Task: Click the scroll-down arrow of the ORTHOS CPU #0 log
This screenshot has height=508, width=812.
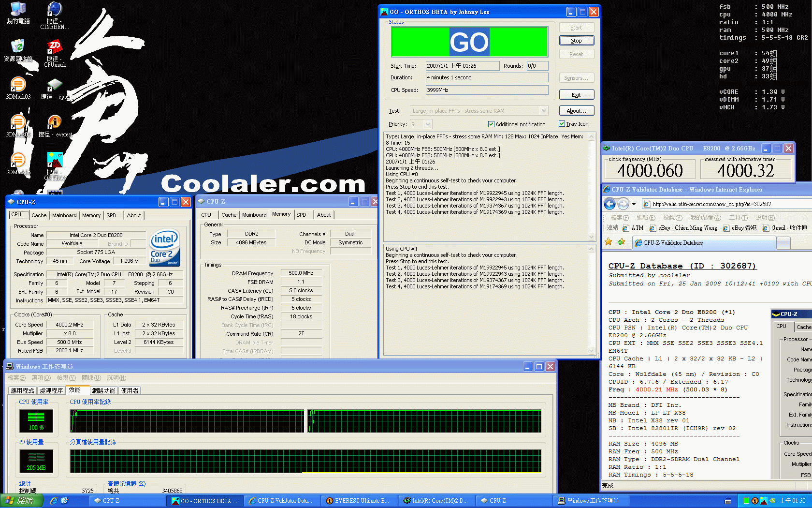Action: pos(592,237)
